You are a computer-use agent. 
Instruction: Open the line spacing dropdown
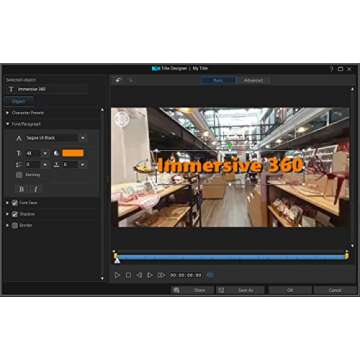pos(45,165)
